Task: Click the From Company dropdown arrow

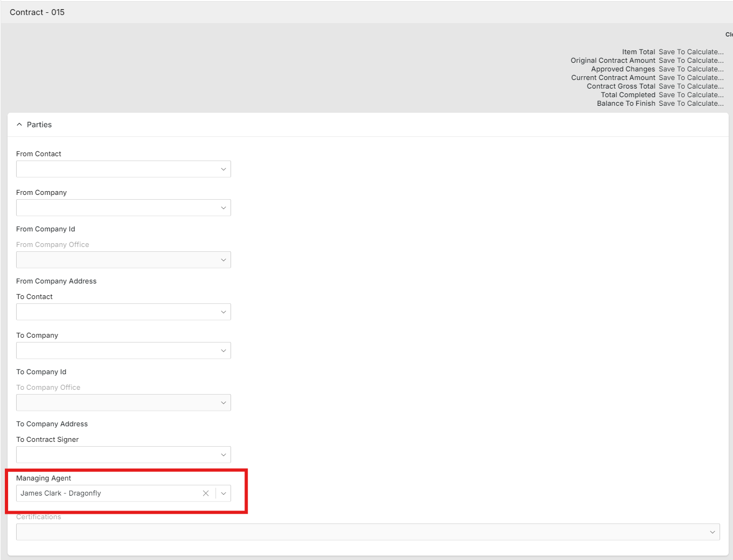Action: tap(224, 208)
